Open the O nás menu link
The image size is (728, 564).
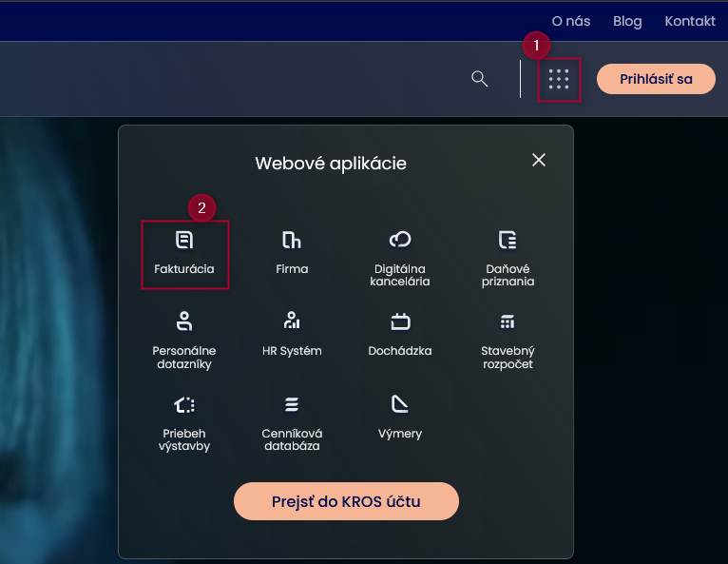571,21
